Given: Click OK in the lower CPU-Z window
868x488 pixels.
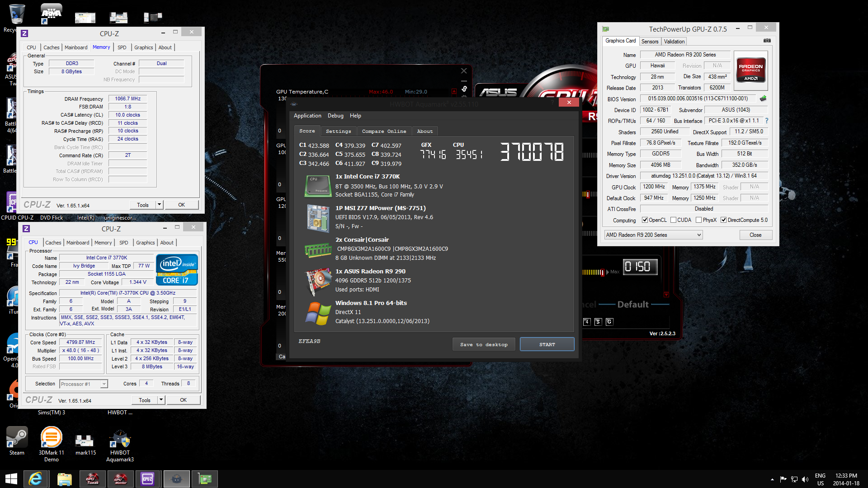Looking at the screenshot, I should (183, 400).
